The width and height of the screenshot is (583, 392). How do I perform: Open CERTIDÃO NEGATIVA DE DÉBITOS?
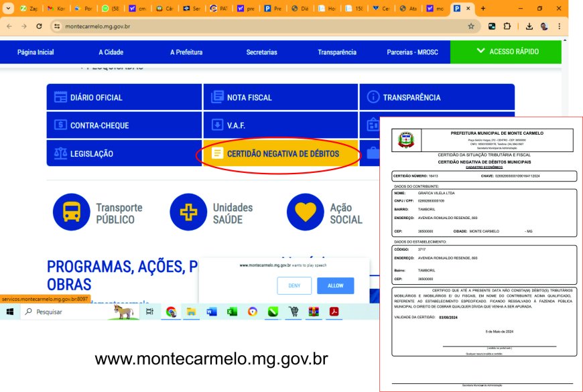pyautogui.click(x=281, y=153)
